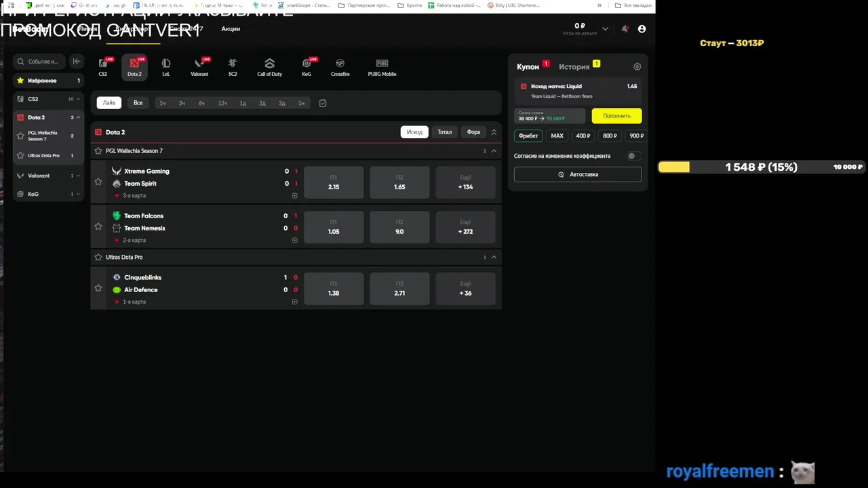Select the 12ч time filter
868x488 pixels.
coord(222,103)
